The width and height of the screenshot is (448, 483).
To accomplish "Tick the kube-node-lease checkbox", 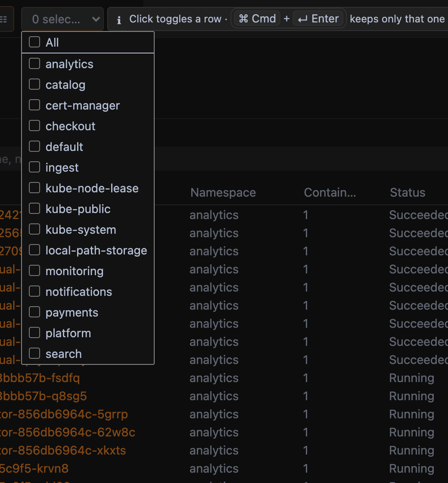I will (x=34, y=188).
